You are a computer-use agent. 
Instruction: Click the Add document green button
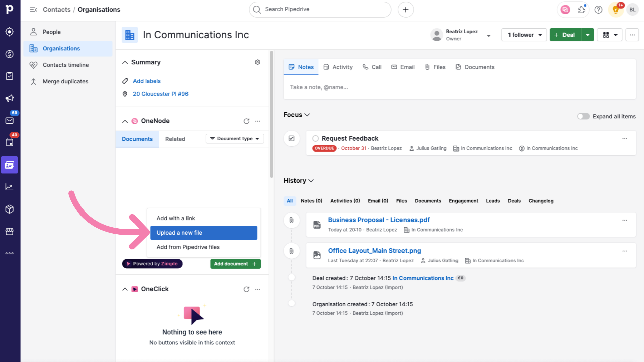click(235, 264)
